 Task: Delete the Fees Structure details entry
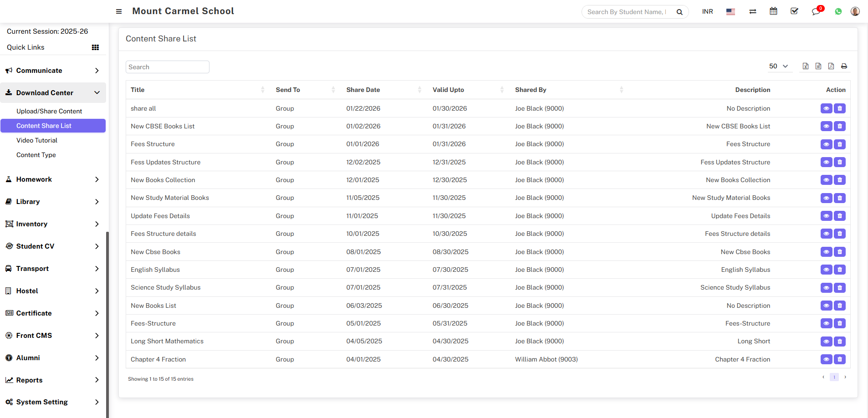point(840,234)
